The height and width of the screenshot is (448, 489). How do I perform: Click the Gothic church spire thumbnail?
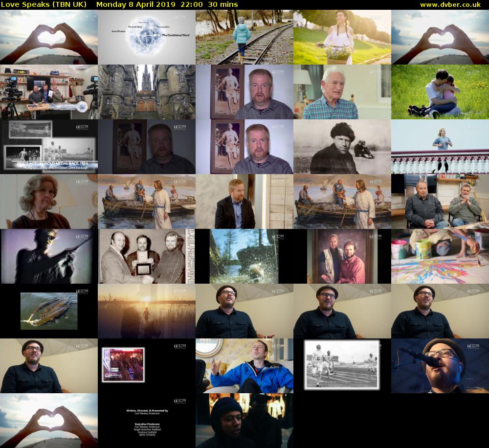coord(146,92)
